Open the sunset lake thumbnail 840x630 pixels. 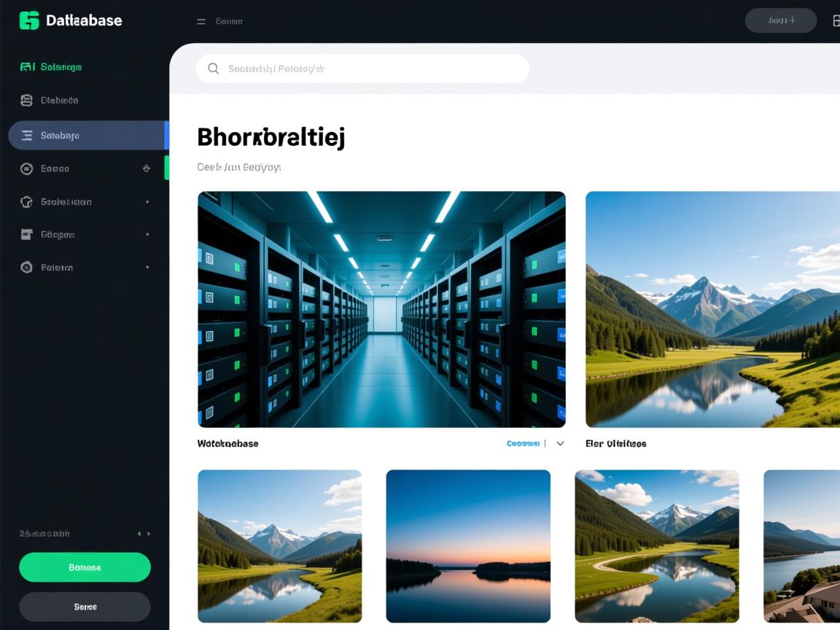pos(468,546)
